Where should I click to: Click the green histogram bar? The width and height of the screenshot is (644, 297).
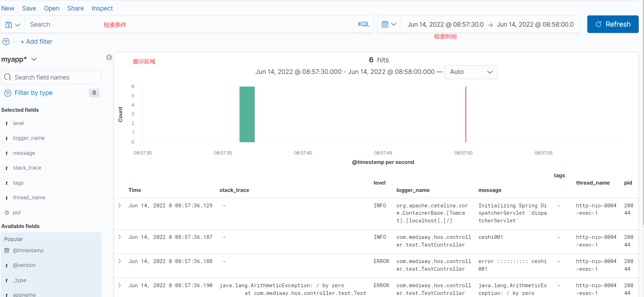[247, 114]
